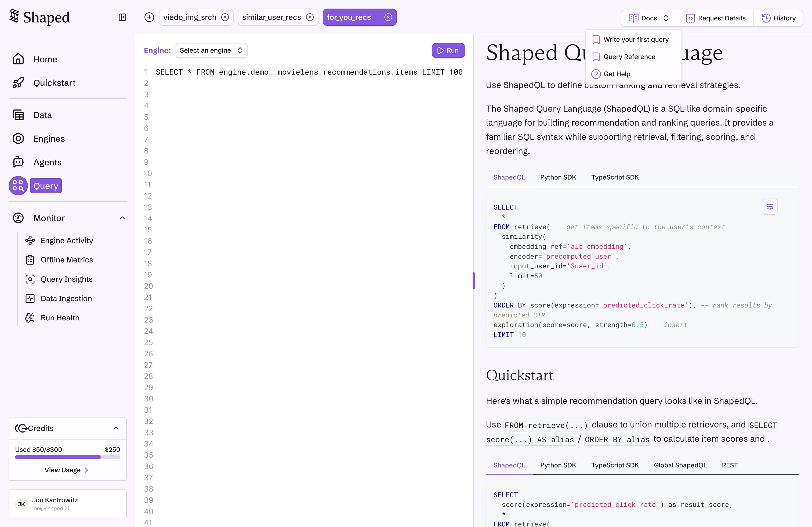Close the viedo_img_srch tab
The height and width of the screenshot is (527, 812).
[x=225, y=17]
